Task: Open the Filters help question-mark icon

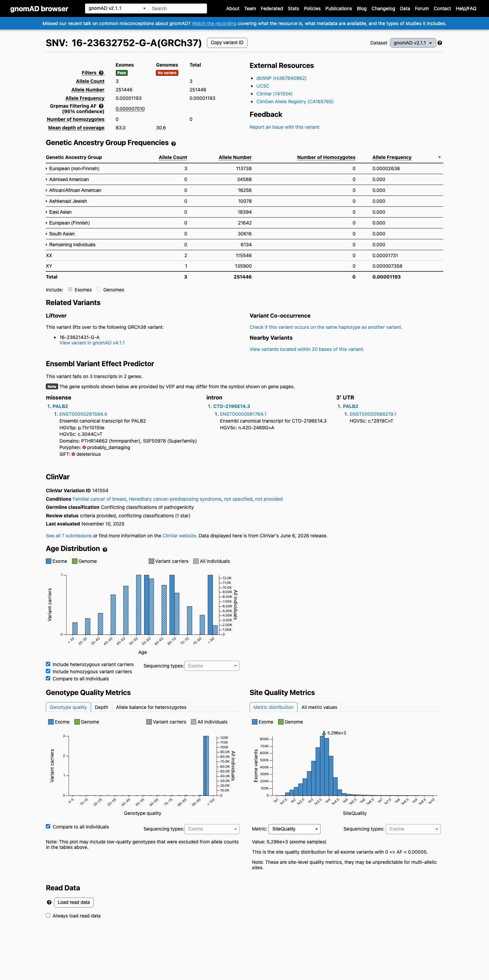Action: [101, 73]
